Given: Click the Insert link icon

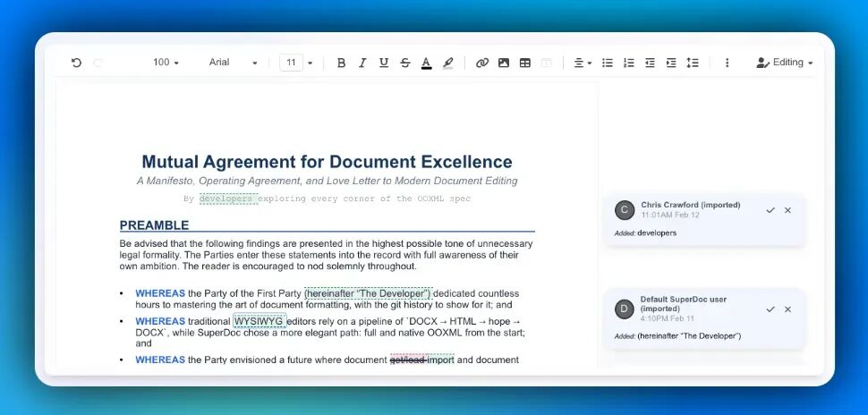Looking at the screenshot, I should pos(482,63).
